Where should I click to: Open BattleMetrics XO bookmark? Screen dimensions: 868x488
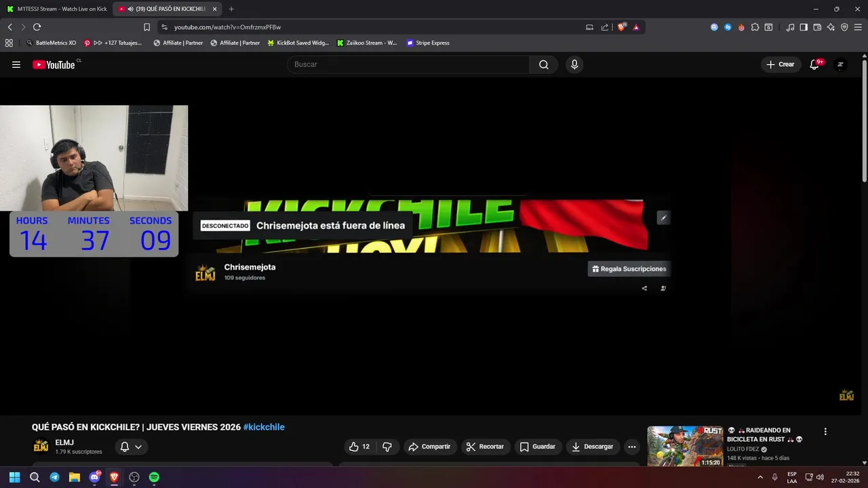(51, 43)
